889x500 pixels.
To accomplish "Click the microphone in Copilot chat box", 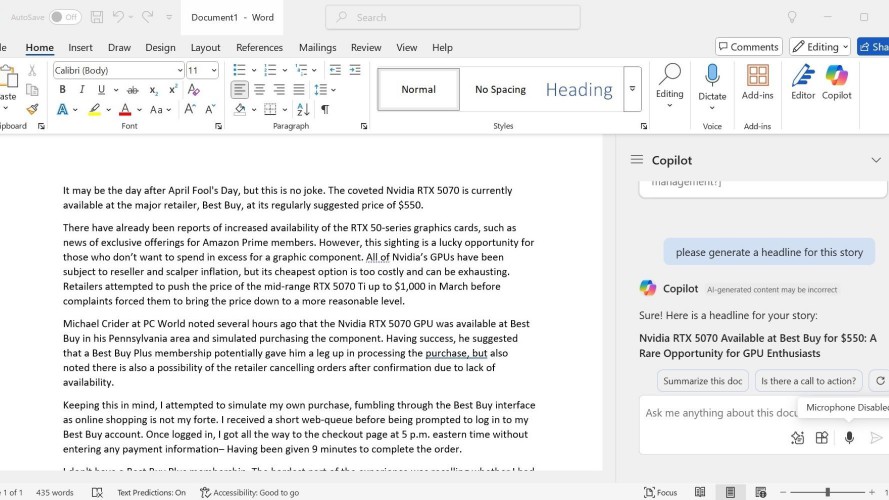I will pyautogui.click(x=849, y=437).
